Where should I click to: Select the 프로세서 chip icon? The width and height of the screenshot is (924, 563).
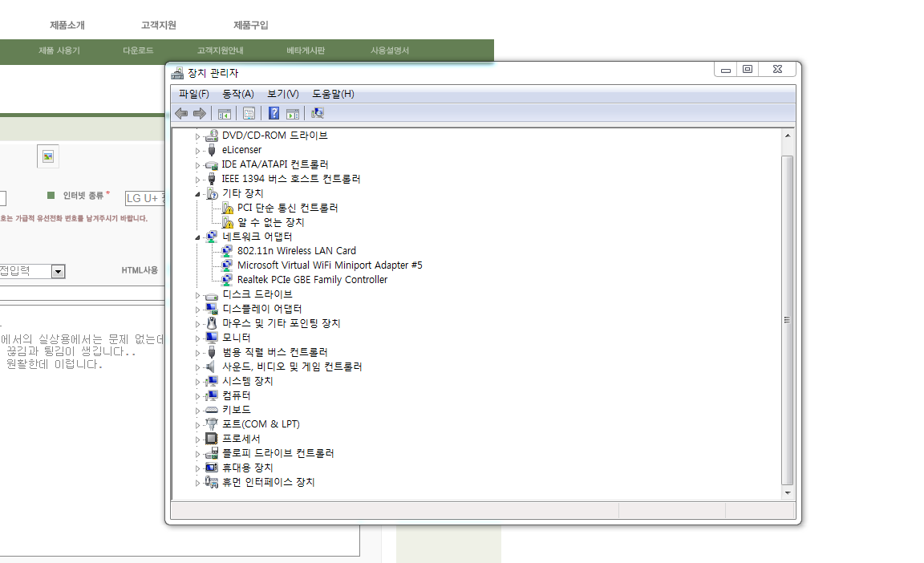[x=212, y=439]
